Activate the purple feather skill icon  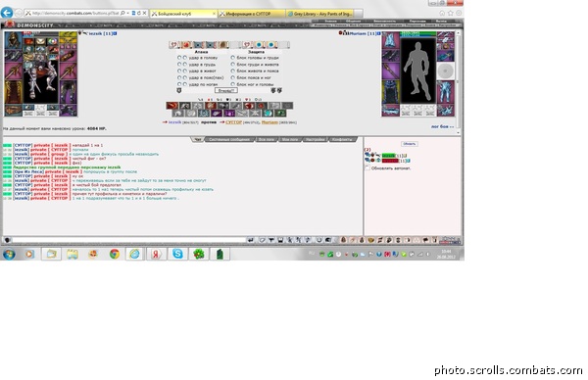click(x=217, y=114)
